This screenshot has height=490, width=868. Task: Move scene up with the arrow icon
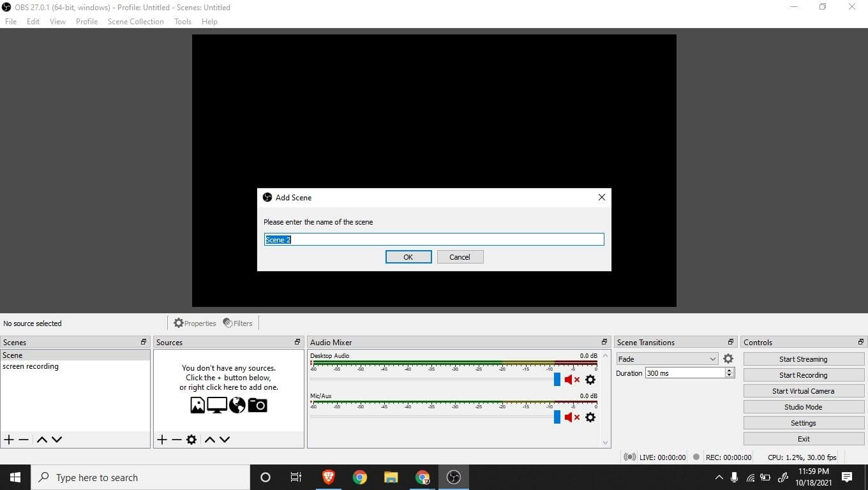41,439
